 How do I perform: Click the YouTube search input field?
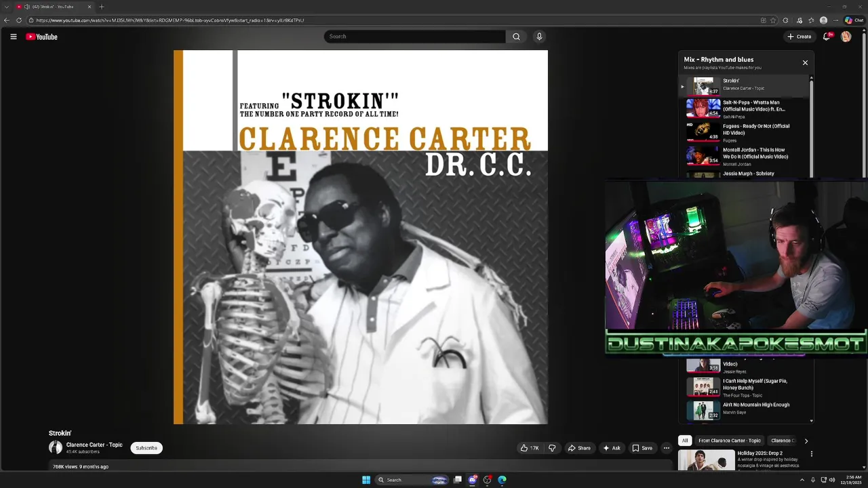414,37
